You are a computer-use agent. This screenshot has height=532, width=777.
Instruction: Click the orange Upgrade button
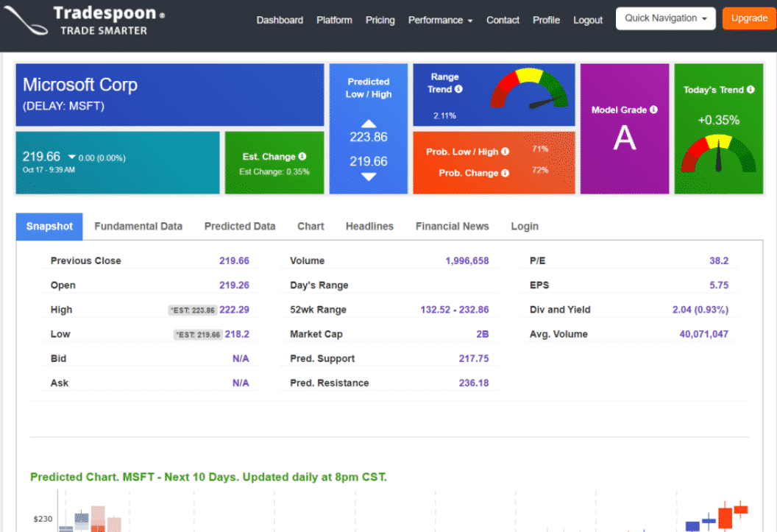[749, 18]
